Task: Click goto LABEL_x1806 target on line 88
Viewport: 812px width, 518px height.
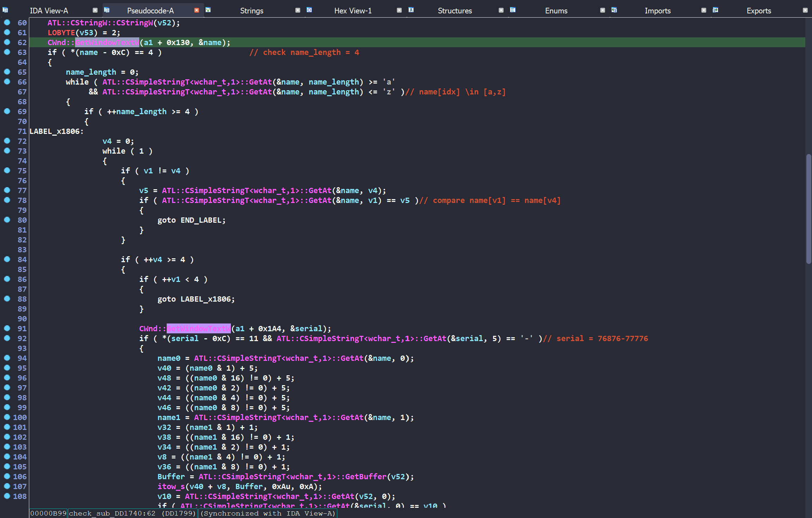Action: pyautogui.click(x=205, y=299)
